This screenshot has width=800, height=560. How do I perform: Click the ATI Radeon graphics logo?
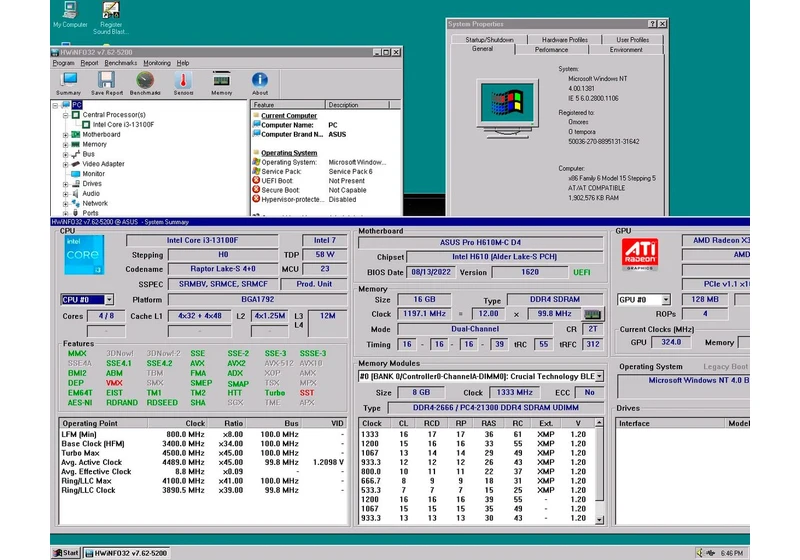(640, 254)
